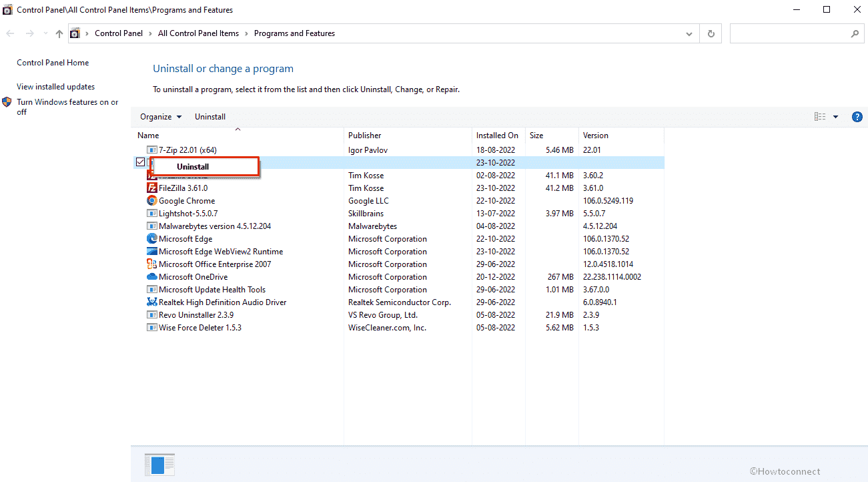Click the 20-12-2022 installed date cell
The image size is (868, 482).
click(496, 277)
